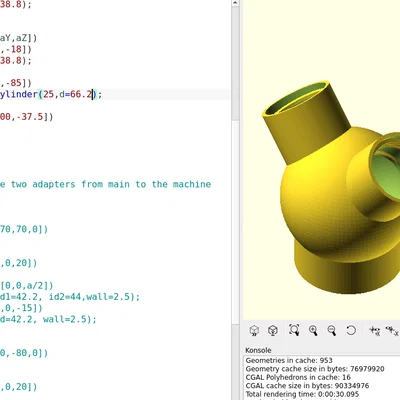The height and width of the screenshot is (400, 400).
Task: Click console line 'Total rendering time: 0:00:30.095'
Action: tap(302, 394)
